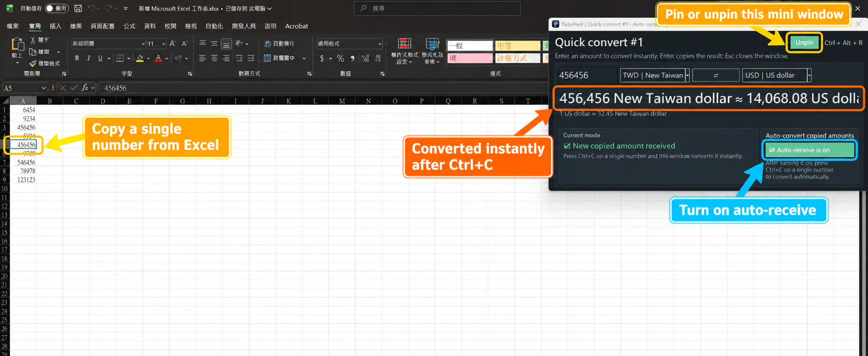Confirm formula bar entry checkmark
868x356 pixels.
(x=74, y=88)
